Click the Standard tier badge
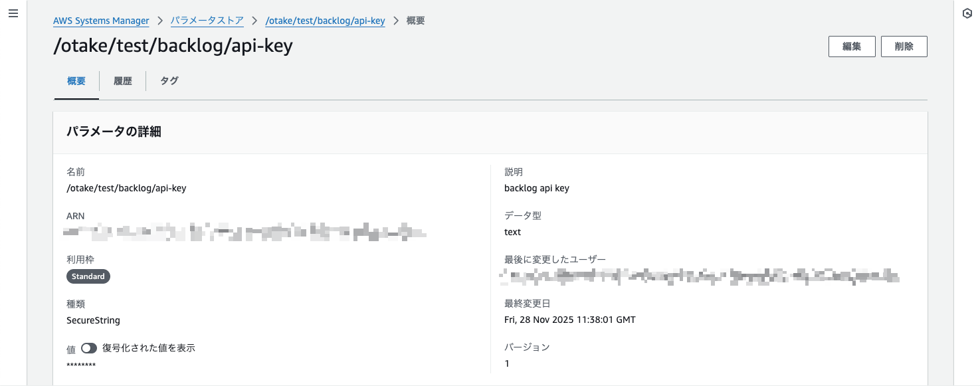The image size is (980, 386). [x=88, y=276]
